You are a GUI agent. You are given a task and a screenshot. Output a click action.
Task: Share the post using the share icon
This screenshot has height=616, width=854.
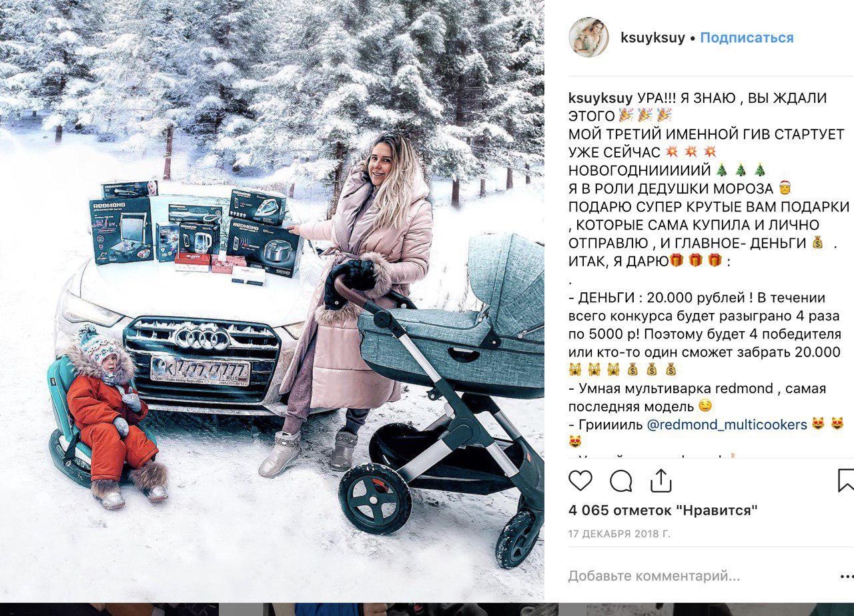(661, 480)
